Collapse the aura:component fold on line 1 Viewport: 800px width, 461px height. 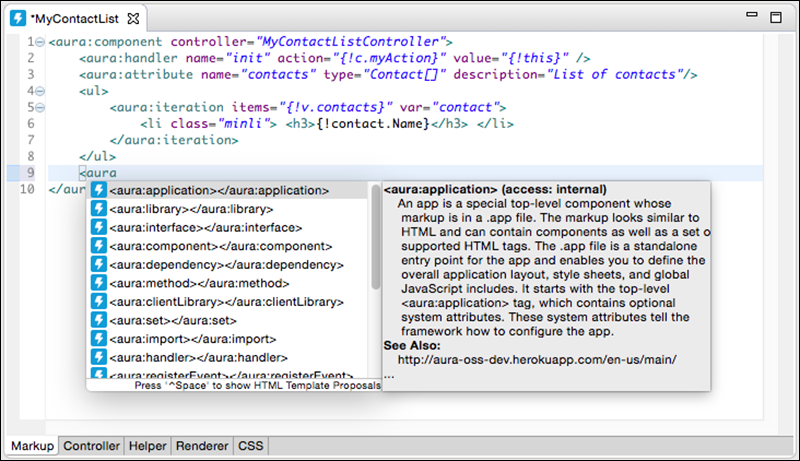(40, 42)
